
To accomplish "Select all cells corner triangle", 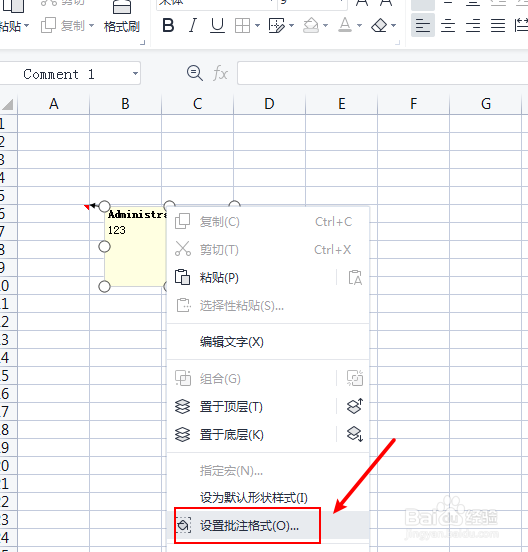I will tap(8, 104).
